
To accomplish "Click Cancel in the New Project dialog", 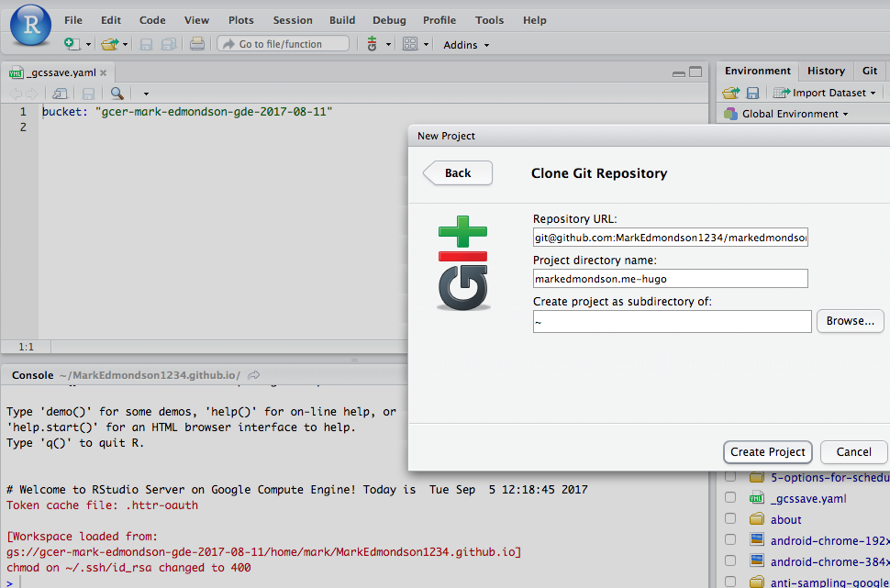I will (853, 452).
